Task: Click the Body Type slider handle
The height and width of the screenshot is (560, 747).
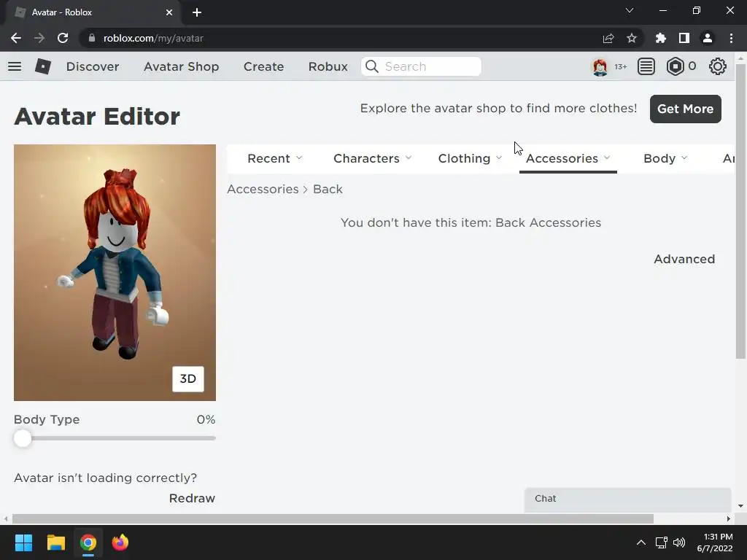Action: click(23, 438)
